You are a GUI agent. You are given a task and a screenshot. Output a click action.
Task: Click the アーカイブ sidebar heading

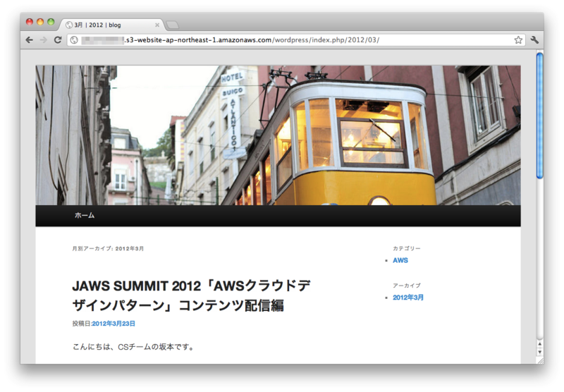[407, 286]
